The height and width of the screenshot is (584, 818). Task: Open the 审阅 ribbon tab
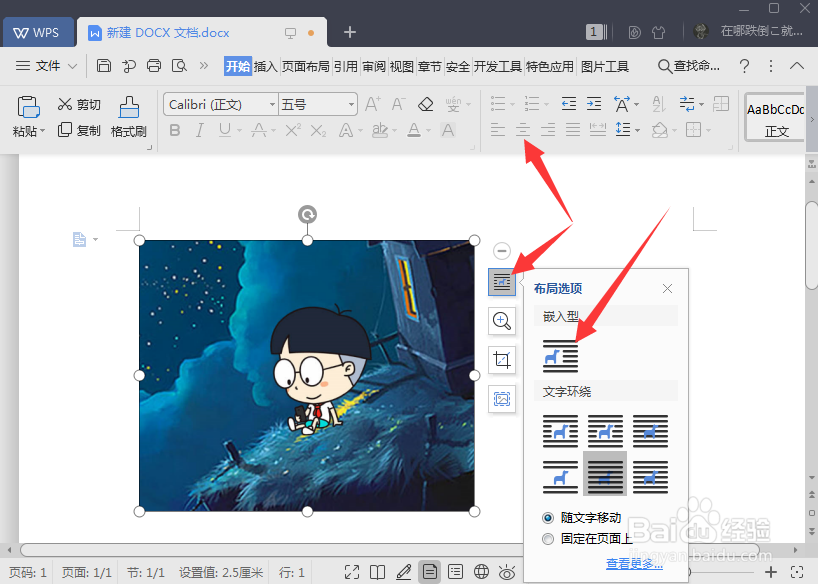[374, 66]
